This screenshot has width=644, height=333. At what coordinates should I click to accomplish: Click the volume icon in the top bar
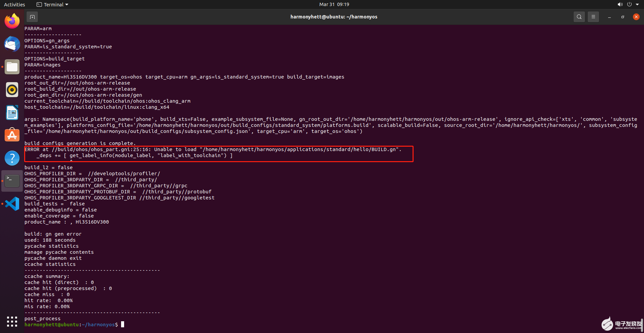pyautogui.click(x=620, y=4)
